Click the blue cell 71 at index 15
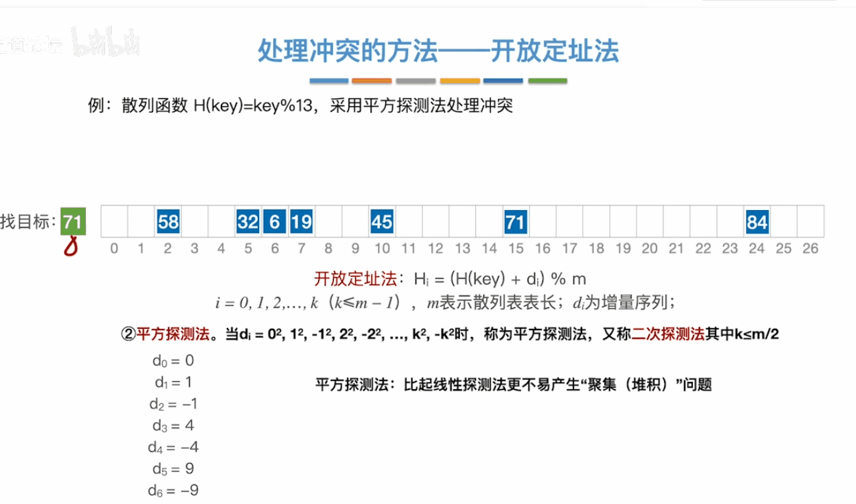Viewport: 856px width, 504px height. (x=516, y=221)
